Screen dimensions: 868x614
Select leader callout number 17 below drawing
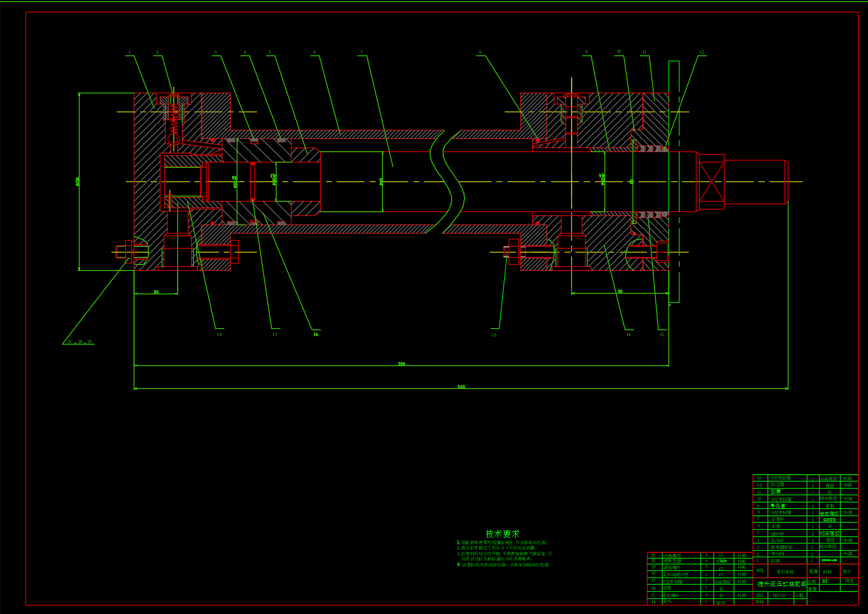click(x=275, y=335)
